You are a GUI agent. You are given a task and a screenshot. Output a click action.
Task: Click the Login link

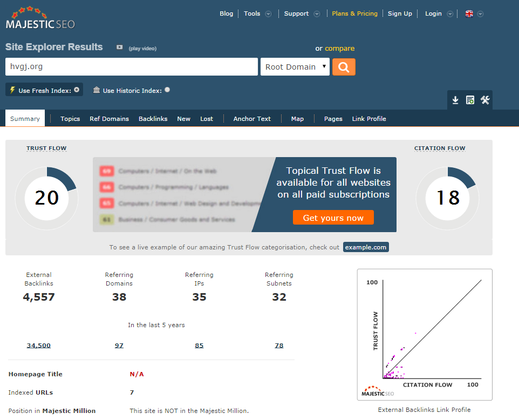433,13
